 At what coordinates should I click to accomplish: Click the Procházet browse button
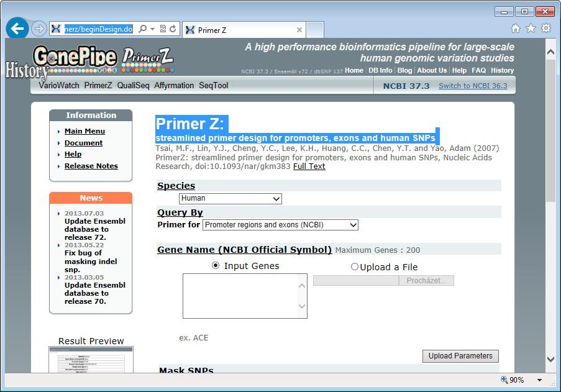tap(426, 280)
